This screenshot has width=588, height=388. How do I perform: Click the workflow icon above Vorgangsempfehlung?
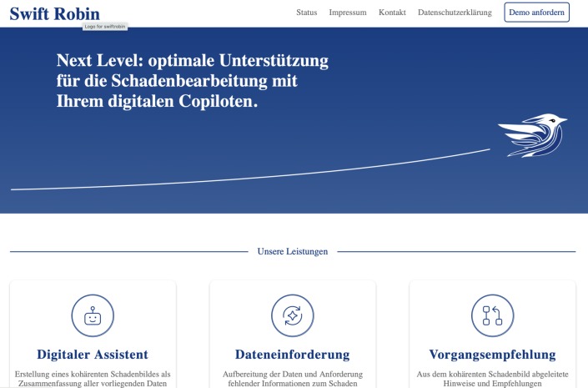(x=492, y=315)
